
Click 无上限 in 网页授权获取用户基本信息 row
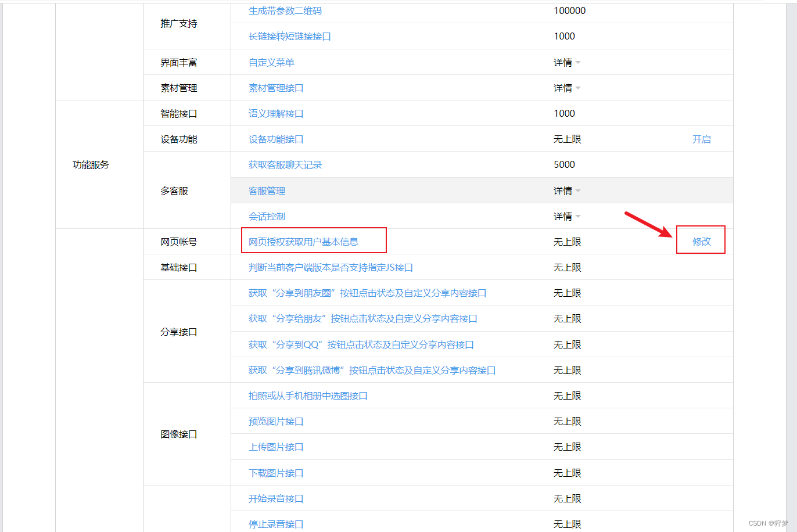tap(568, 242)
